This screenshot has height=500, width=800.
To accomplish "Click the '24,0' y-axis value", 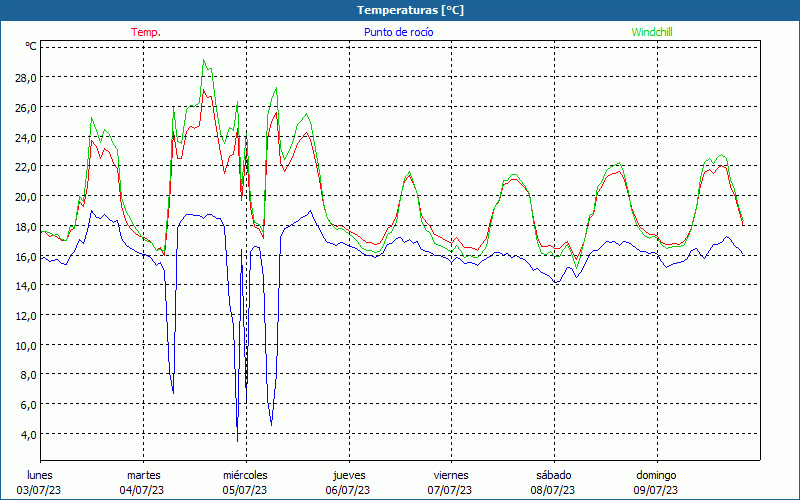I will (26, 137).
